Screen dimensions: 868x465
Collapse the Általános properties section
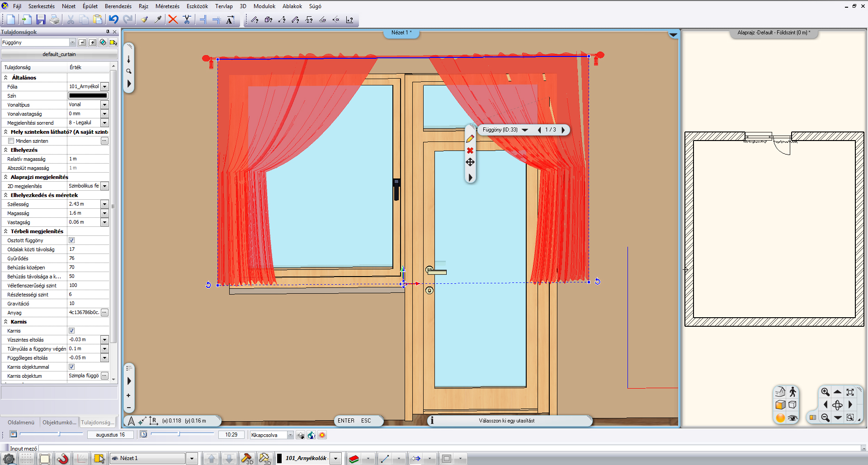point(6,78)
